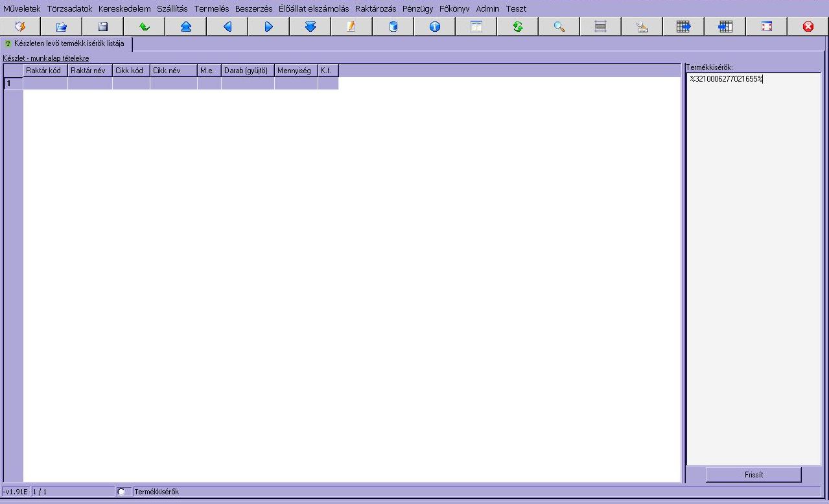Click the Raktár kód column header
Image resolution: width=829 pixels, height=504 pixels.
[x=45, y=70]
